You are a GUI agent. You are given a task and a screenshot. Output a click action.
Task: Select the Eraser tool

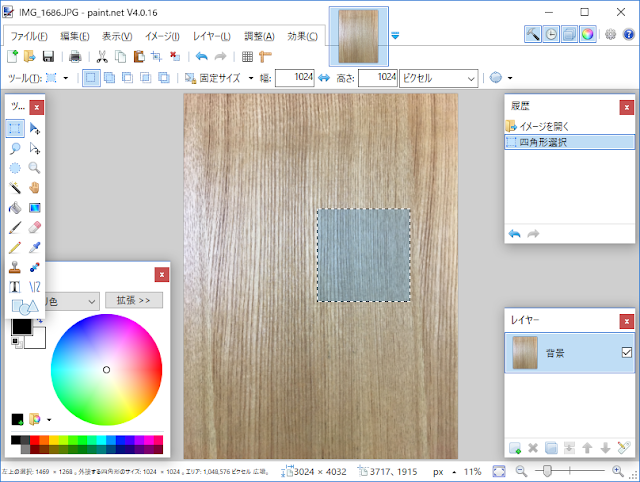pos(35,227)
